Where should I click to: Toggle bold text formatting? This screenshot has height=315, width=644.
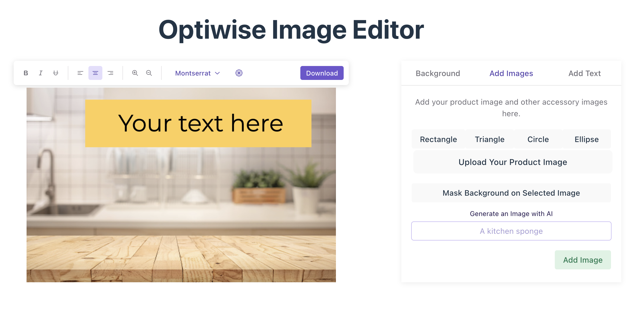point(26,73)
